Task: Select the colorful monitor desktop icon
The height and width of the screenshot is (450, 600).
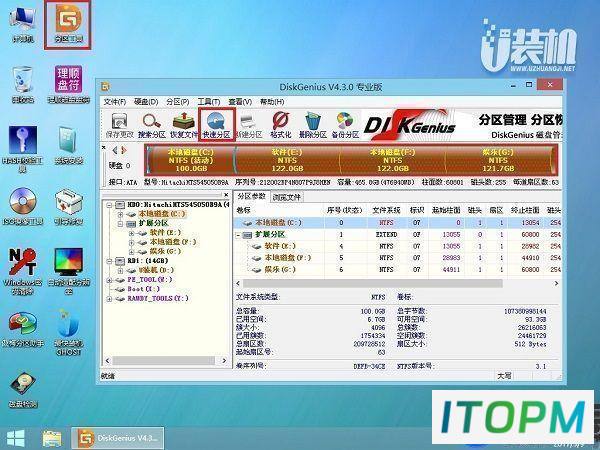Action: [68, 271]
